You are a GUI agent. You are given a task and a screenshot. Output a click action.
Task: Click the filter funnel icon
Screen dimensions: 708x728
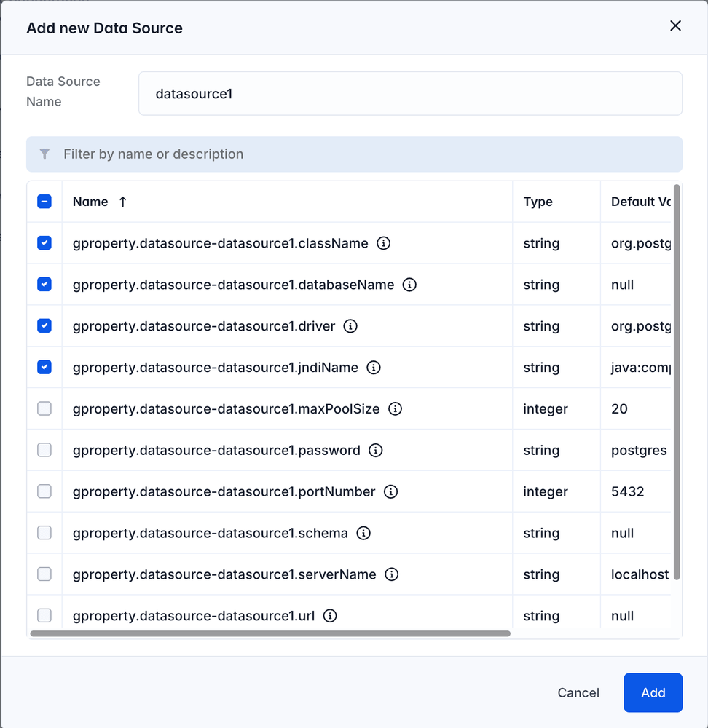coord(44,154)
